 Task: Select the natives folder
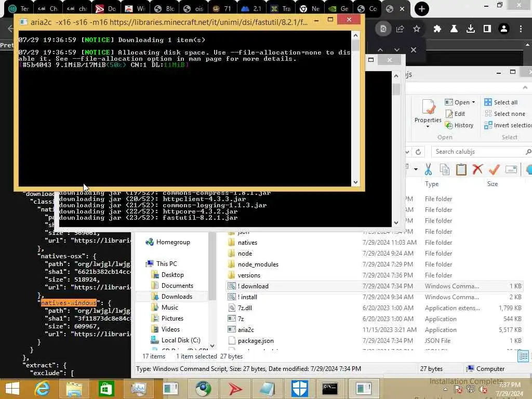(247, 243)
